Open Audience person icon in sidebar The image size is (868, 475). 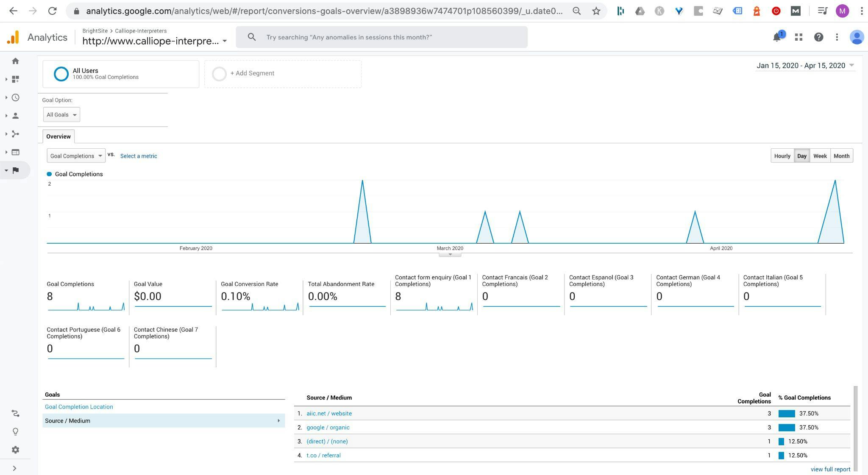pyautogui.click(x=16, y=116)
